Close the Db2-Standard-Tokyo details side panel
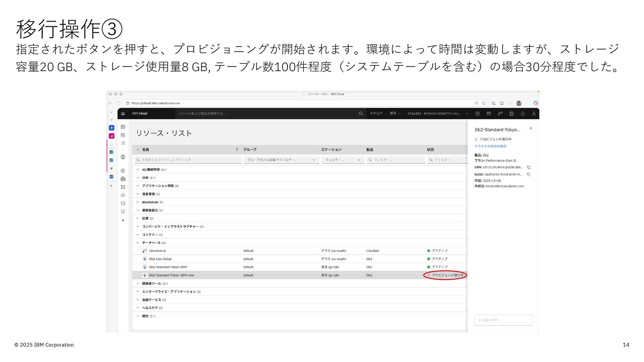Image resolution: width=644 pixels, height=362 pixels. pos(531,128)
